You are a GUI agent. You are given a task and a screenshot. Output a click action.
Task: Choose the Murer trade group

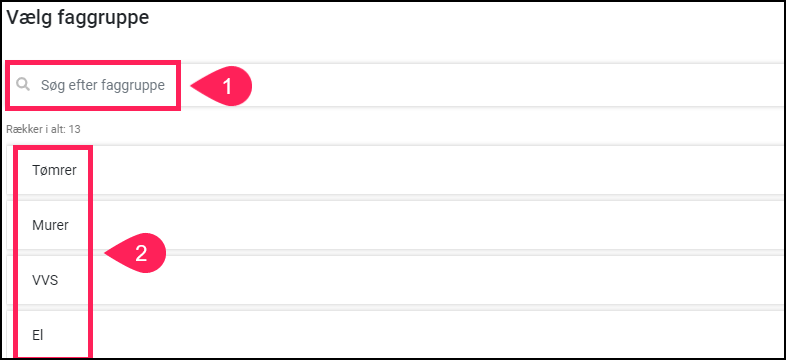(393, 225)
